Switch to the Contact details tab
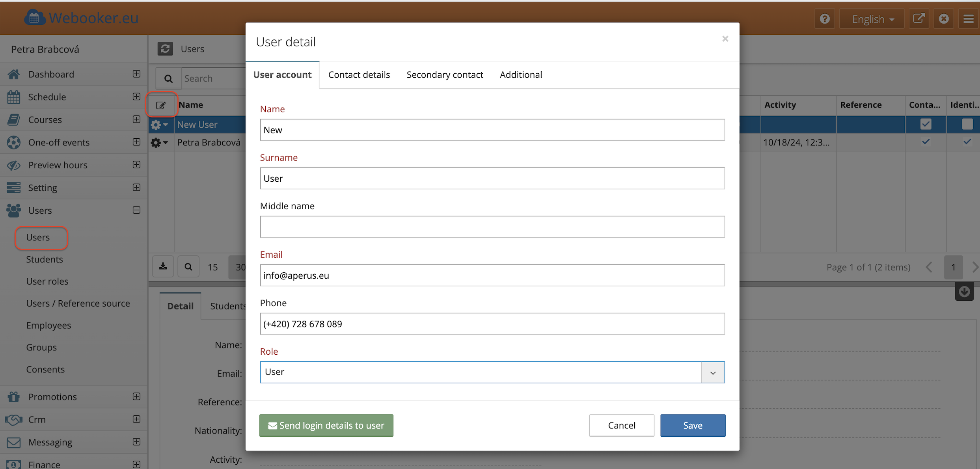Viewport: 980px width, 469px height. [359, 74]
